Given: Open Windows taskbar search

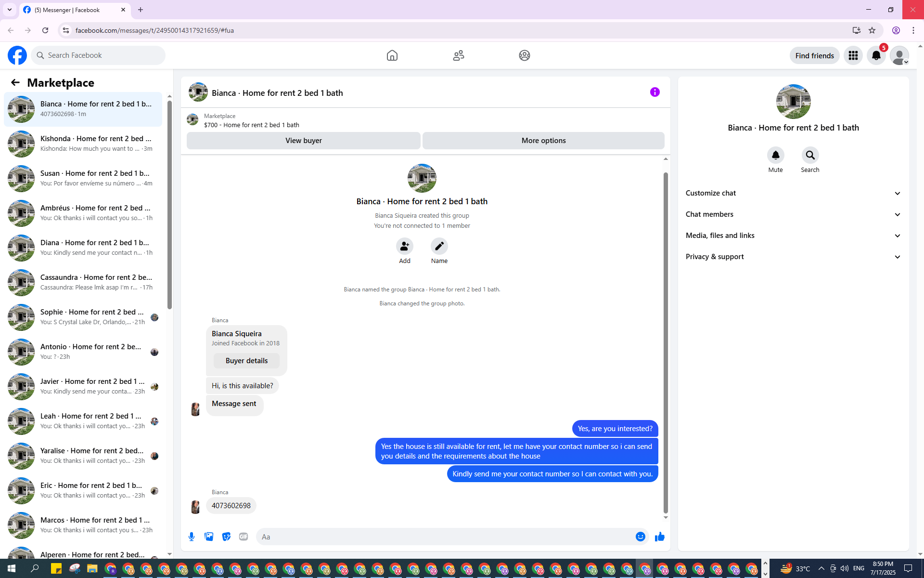Looking at the screenshot, I should (35, 569).
